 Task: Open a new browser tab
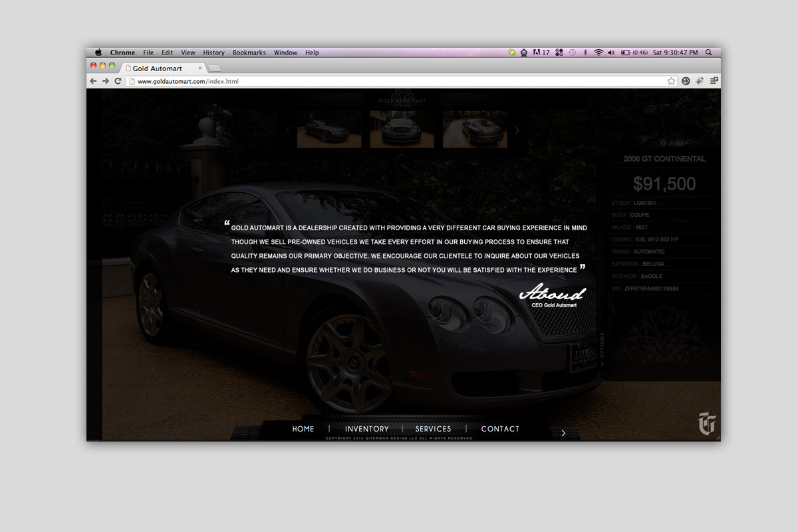tap(215, 68)
